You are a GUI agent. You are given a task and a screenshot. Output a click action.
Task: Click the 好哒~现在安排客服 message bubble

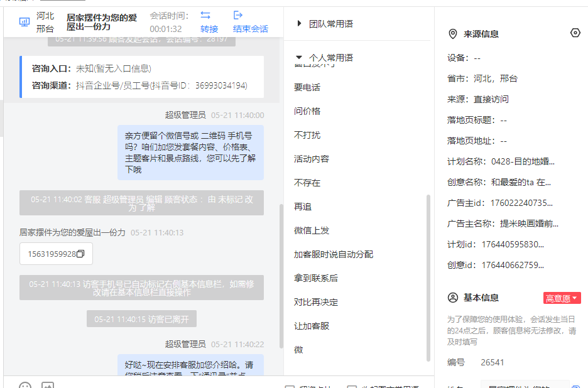click(190, 365)
